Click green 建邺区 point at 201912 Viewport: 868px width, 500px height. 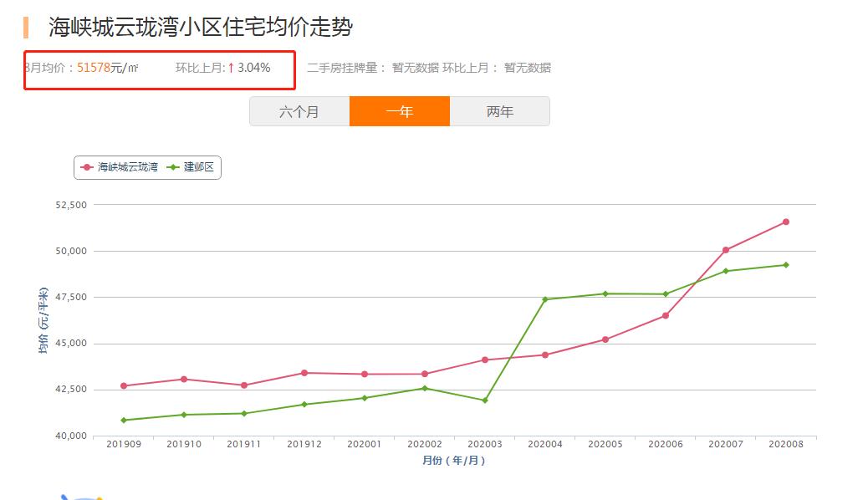click(x=304, y=405)
